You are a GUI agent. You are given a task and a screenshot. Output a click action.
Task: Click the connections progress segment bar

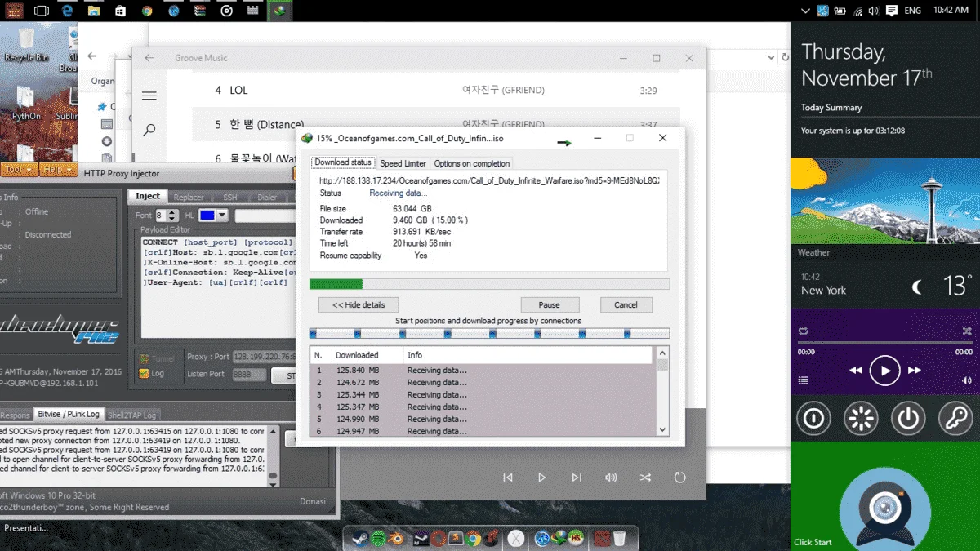489,333
